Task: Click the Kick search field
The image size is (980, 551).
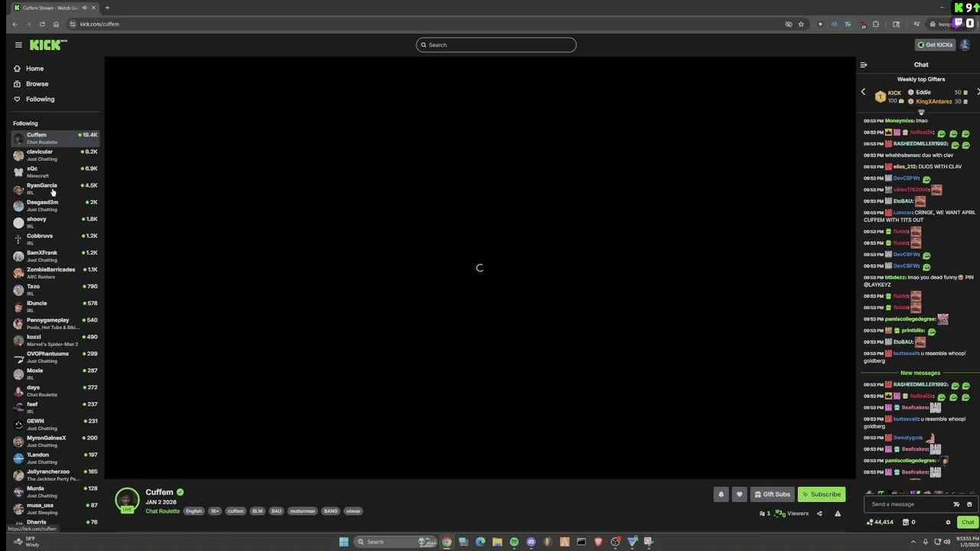Action: tap(496, 45)
